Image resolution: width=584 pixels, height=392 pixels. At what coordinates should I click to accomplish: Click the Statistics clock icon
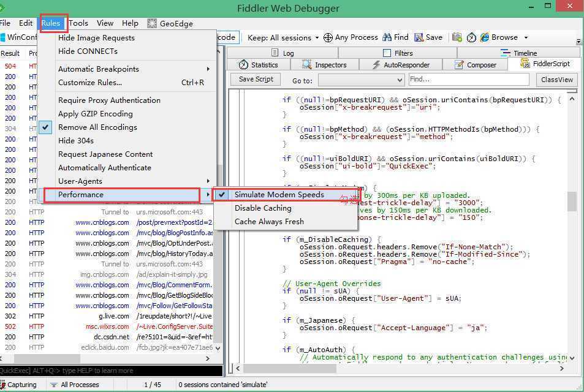243,65
